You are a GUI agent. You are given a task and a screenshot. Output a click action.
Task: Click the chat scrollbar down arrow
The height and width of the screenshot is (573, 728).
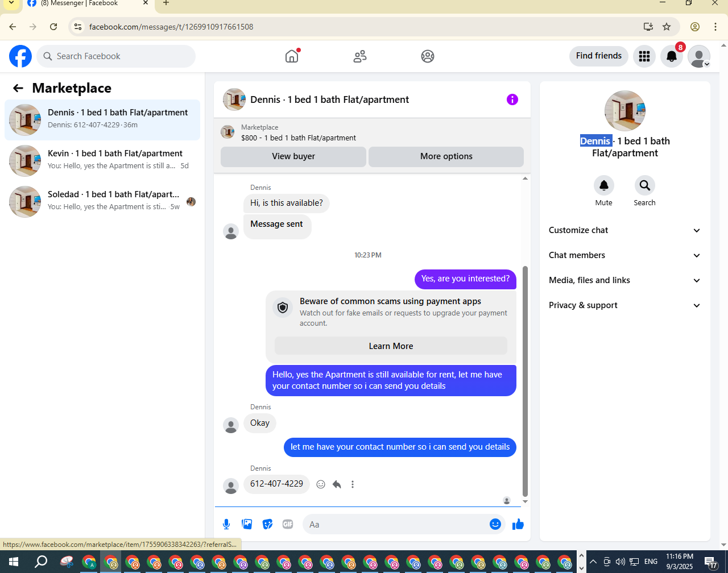[x=525, y=501]
